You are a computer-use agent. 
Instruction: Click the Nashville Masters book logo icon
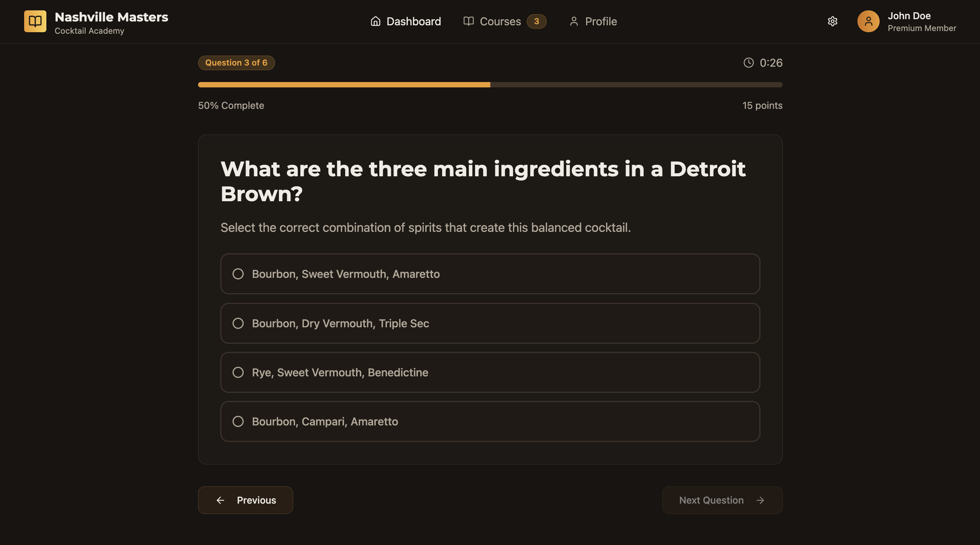(x=35, y=21)
